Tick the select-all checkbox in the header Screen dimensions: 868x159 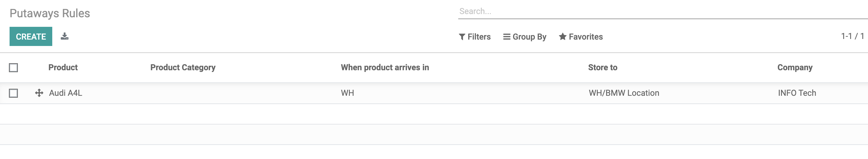(x=13, y=68)
